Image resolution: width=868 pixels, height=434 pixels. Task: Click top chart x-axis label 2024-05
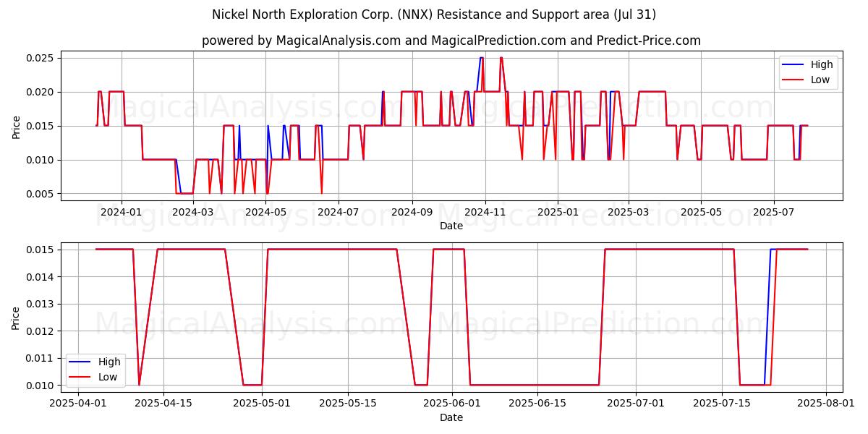tap(266, 212)
